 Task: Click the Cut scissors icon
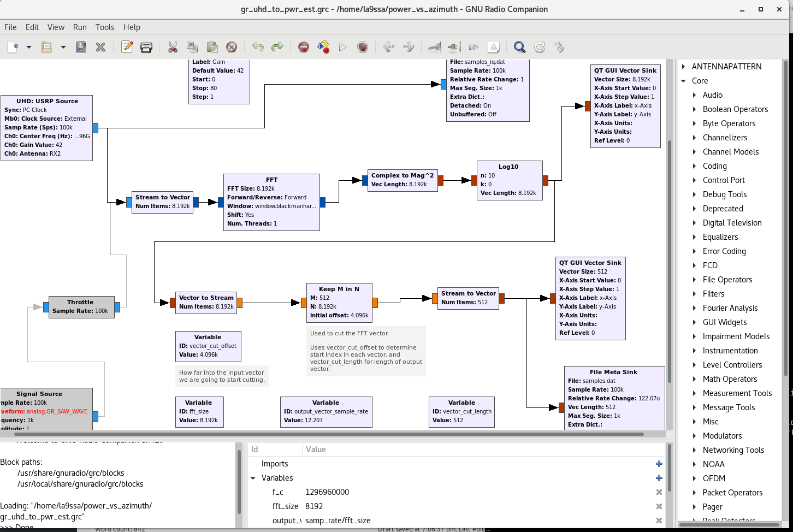coord(173,48)
